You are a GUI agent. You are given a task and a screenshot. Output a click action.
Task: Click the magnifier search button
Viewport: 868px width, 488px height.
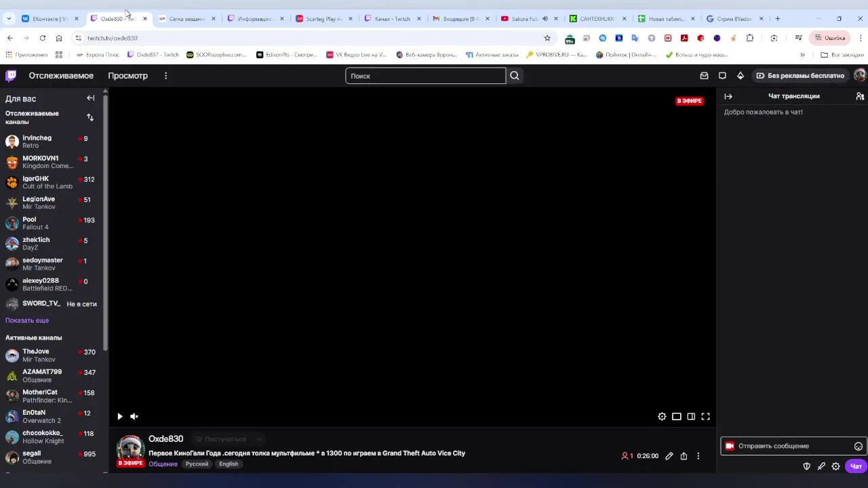(x=515, y=76)
